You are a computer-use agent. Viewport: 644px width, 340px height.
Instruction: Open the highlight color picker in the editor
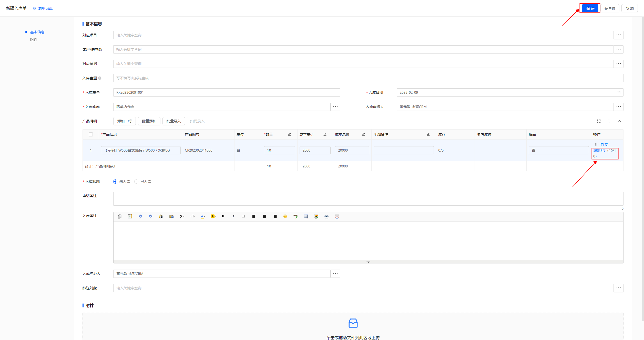[x=213, y=217]
